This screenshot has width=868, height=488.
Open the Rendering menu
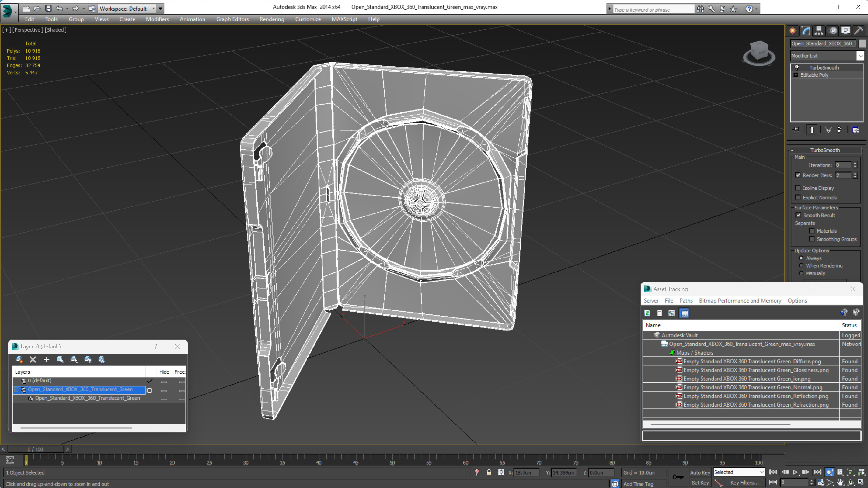272,19
